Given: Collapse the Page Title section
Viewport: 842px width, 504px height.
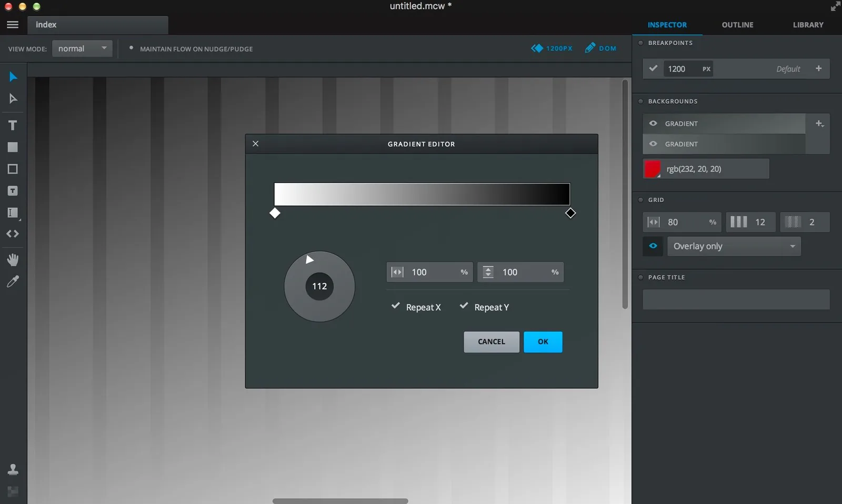Looking at the screenshot, I should click(x=640, y=277).
